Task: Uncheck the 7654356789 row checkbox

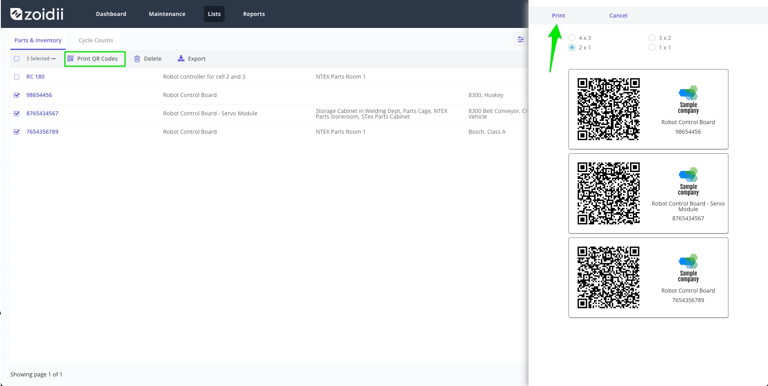Action: pyautogui.click(x=17, y=132)
